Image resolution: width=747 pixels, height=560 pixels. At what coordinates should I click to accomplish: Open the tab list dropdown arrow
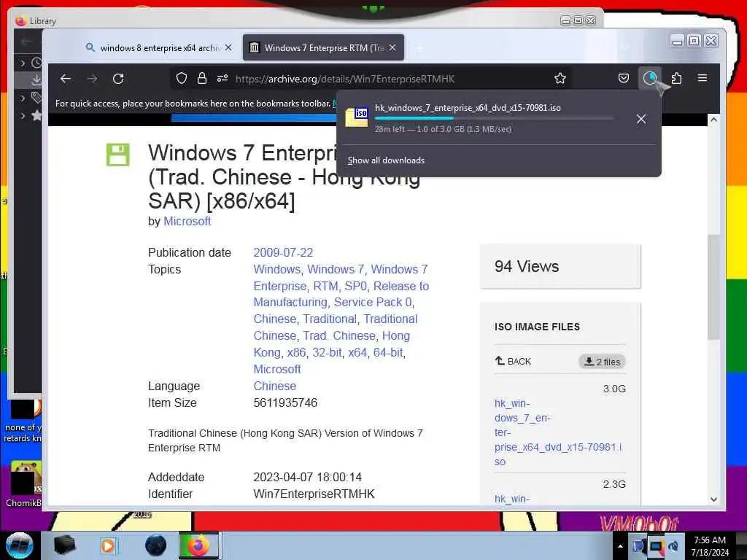[x=624, y=47]
